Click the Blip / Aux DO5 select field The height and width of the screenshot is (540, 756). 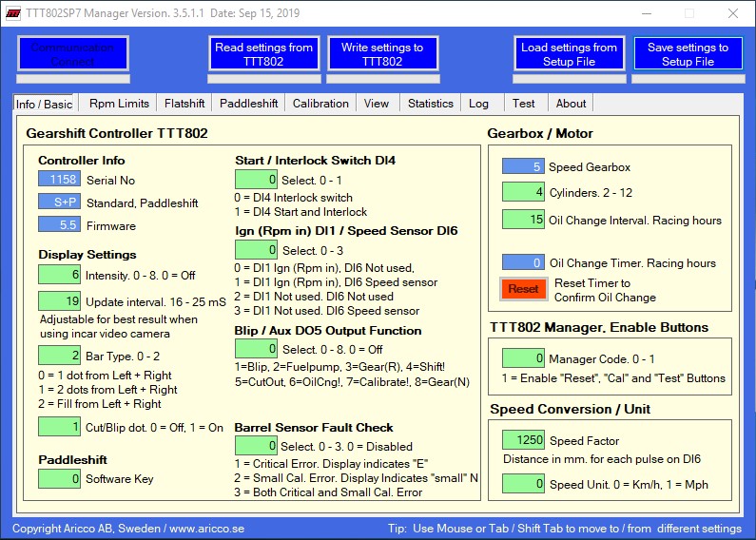pyautogui.click(x=256, y=349)
